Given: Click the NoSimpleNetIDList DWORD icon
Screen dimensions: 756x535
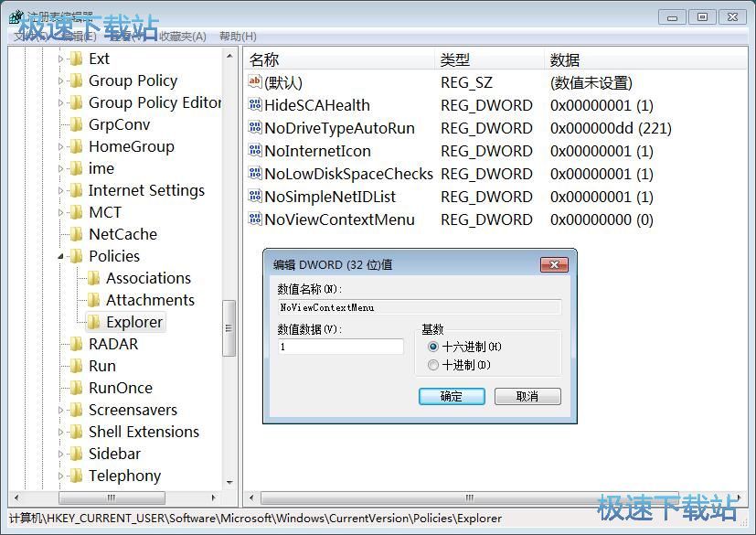Looking at the screenshot, I should pos(254,196).
